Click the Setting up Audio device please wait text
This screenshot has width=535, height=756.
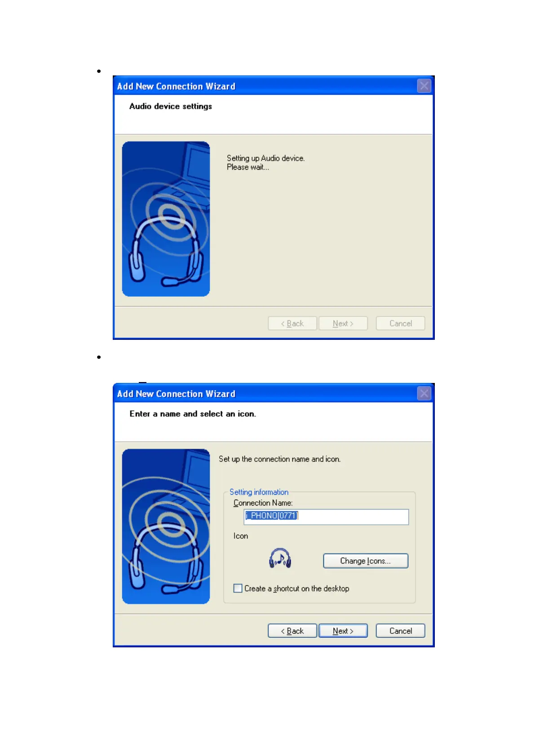265,163
